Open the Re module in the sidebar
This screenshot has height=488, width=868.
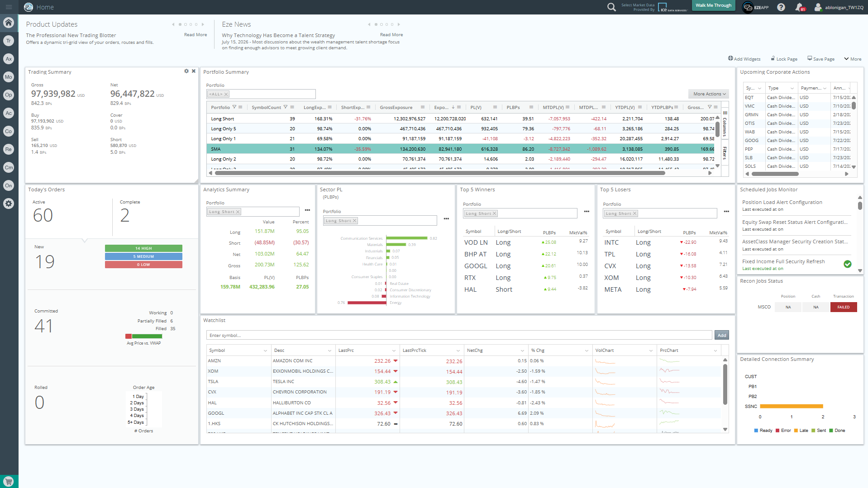[9, 149]
